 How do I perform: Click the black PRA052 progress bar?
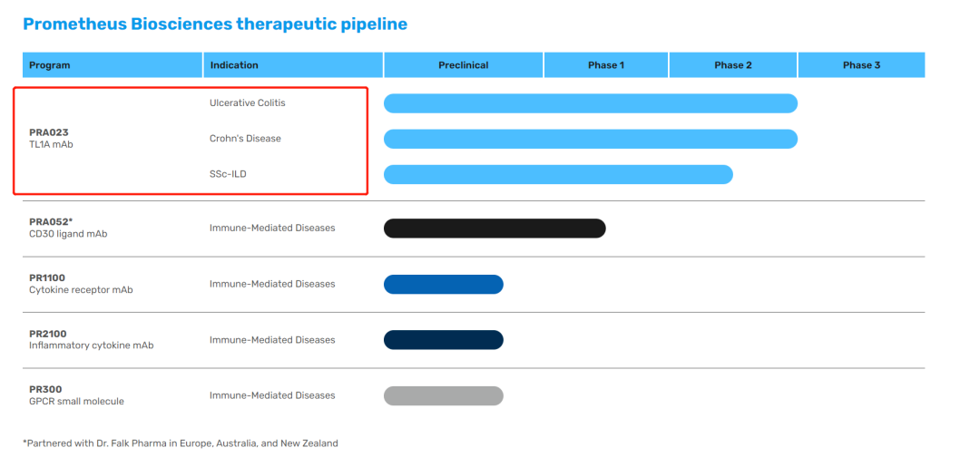click(x=495, y=229)
